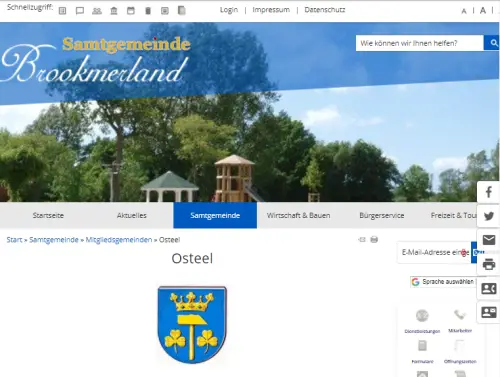Click the Schnellzugriff label
This screenshot has height=377, width=500.
point(30,7)
